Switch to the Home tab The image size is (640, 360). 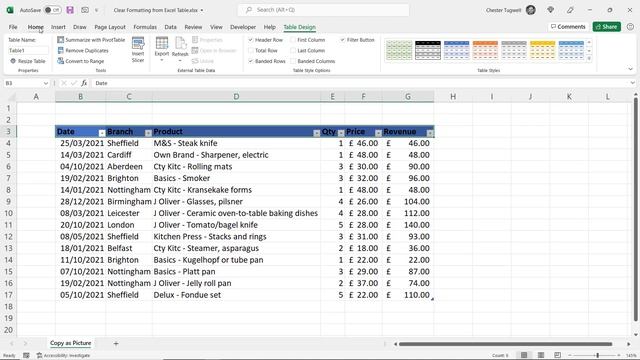[x=36, y=27]
